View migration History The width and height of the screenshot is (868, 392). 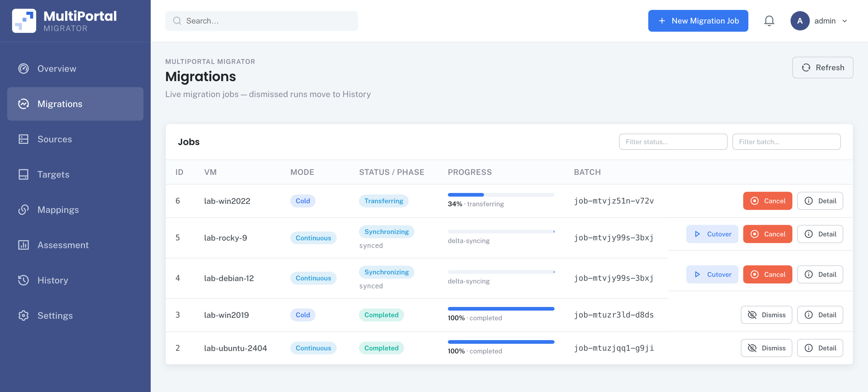75,280
